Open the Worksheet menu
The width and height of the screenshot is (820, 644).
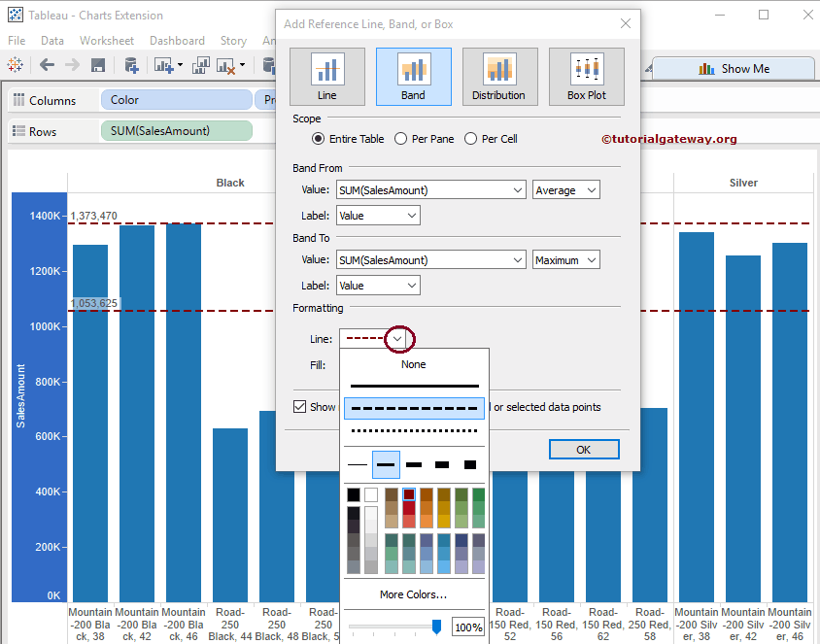(107, 41)
